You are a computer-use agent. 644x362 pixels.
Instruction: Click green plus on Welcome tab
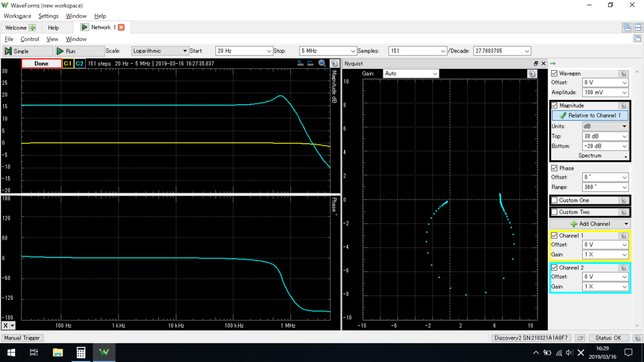pos(32,27)
